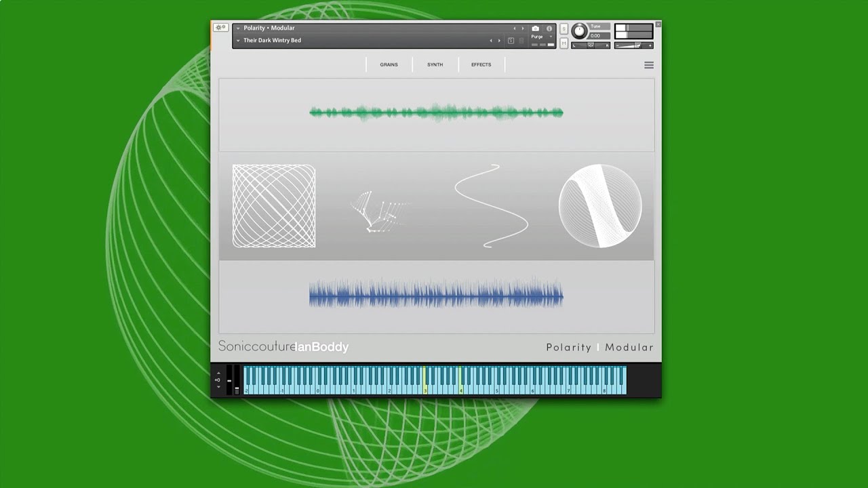This screenshot has width=868, height=488.
Task: Click the Tune knob
Action: [580, 31]
